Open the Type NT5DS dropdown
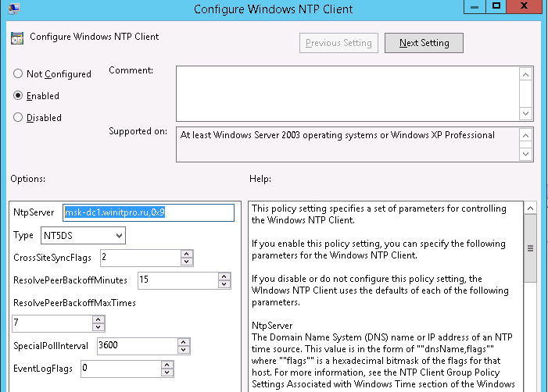 pos(83,236)
